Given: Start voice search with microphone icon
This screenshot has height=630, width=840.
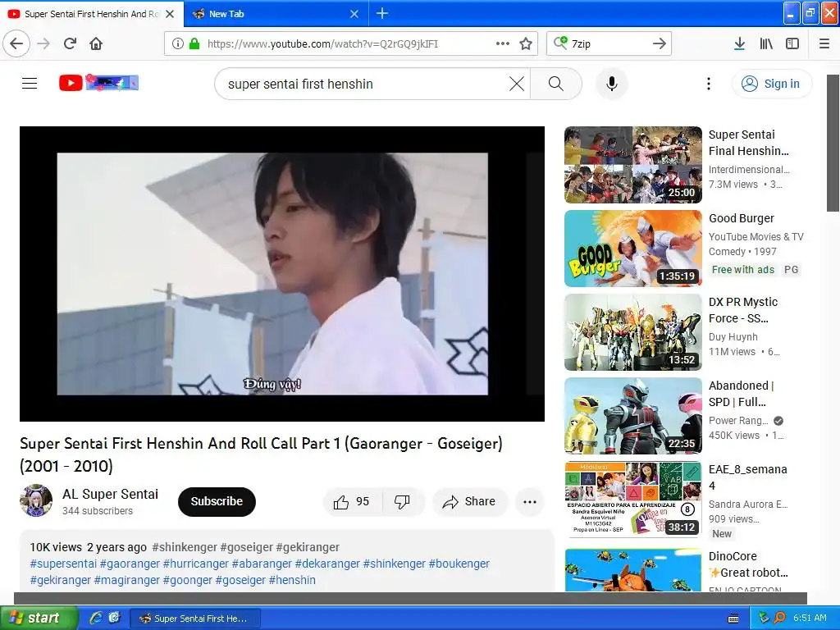Looking at the screenshot, I should (611, 84).
